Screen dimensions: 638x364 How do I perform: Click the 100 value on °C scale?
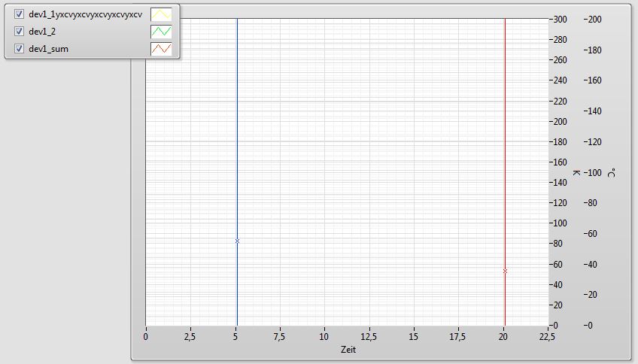(594, 173)
